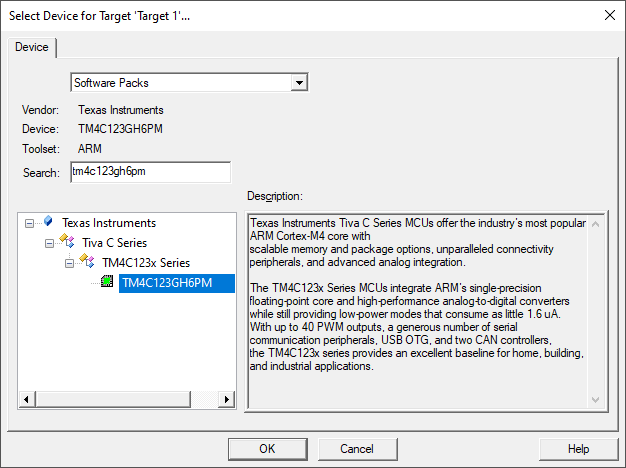Collapse the Texas Instruments tree node
Screen dimensions: 626x468
coord(29,223)
